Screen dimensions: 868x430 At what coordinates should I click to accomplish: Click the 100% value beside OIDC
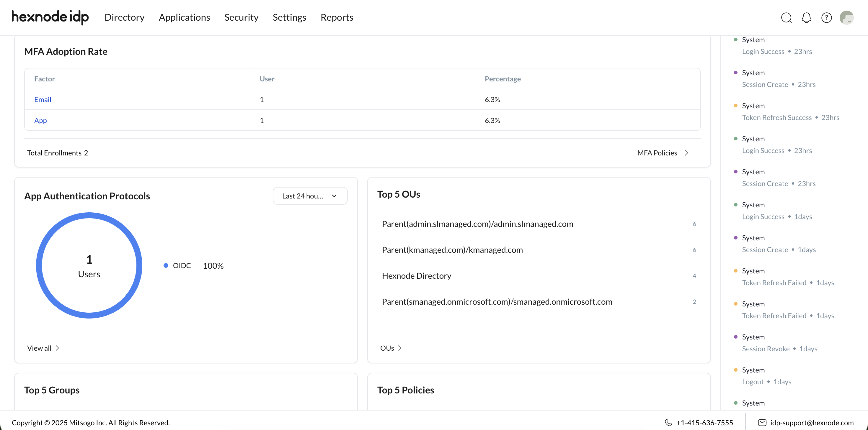point(213,265)
